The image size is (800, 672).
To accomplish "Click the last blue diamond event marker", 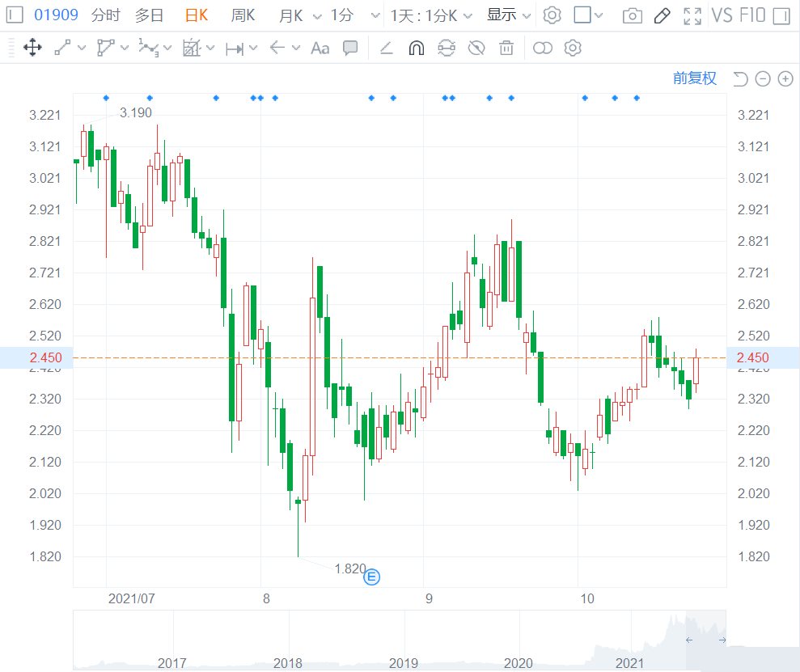I will click(x=637, y=98).
